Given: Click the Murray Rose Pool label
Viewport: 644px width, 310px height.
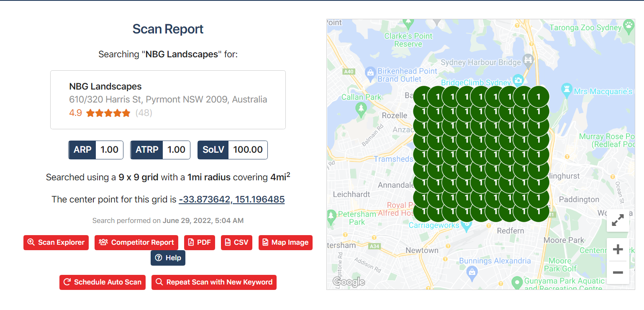Looking at the screenshot, I should pyautogui.click(x=607, y=141).
